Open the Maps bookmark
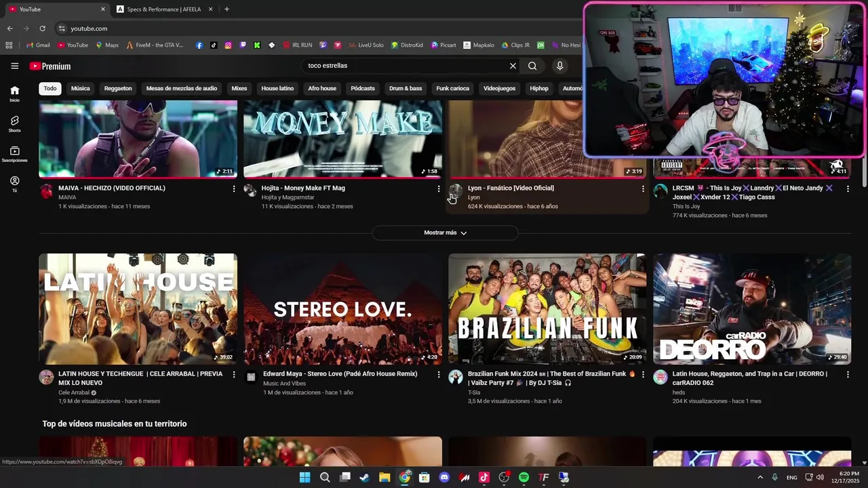868x488 pixels. click(107, 45)
